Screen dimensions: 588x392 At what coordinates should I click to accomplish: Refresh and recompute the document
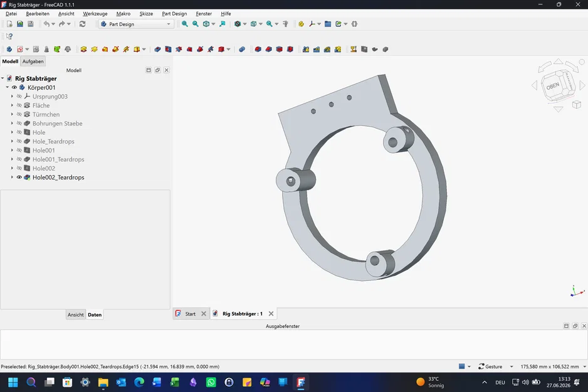[x=83, y=24]
